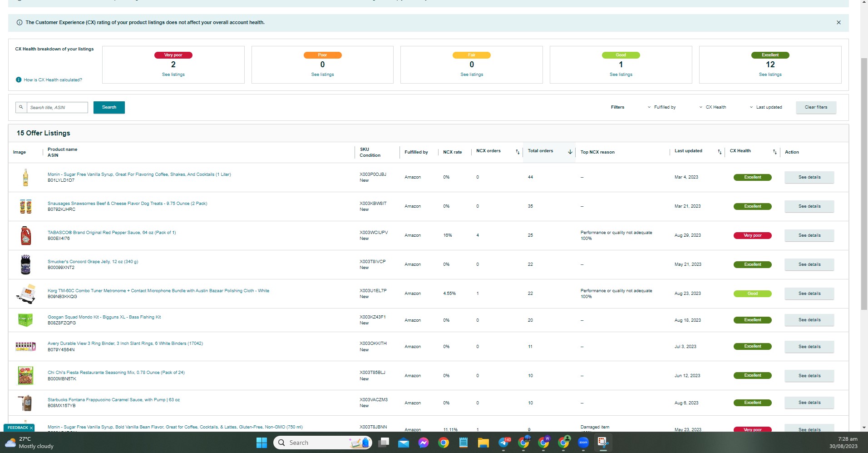Close the Feedback tab
The image size is (868, 453).
(x=31, y=428)
